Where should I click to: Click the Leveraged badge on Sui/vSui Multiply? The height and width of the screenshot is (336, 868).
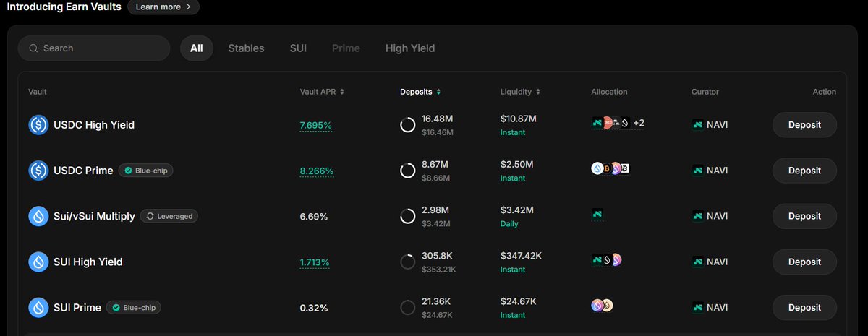click(x=169, y=216)
